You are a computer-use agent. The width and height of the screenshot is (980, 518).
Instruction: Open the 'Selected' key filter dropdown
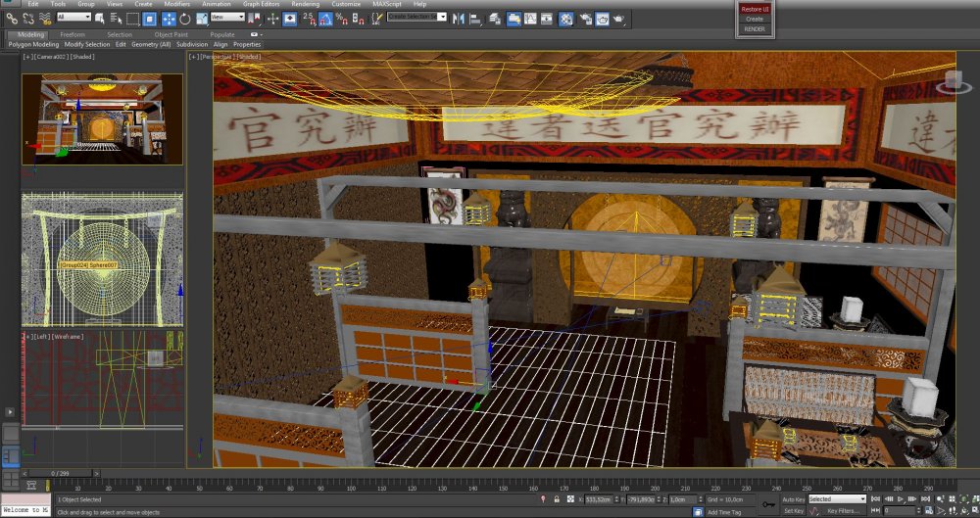836,499
